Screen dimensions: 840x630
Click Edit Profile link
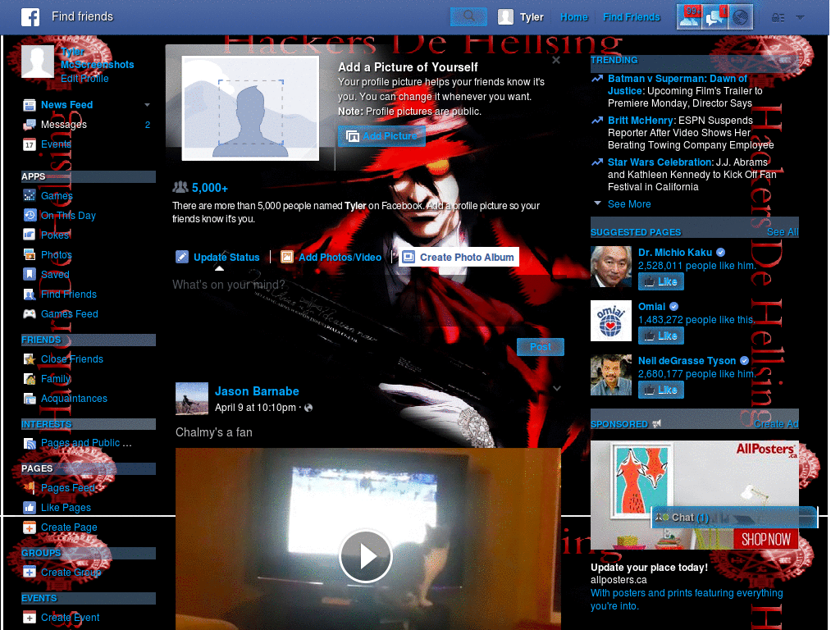pos(84,78)
